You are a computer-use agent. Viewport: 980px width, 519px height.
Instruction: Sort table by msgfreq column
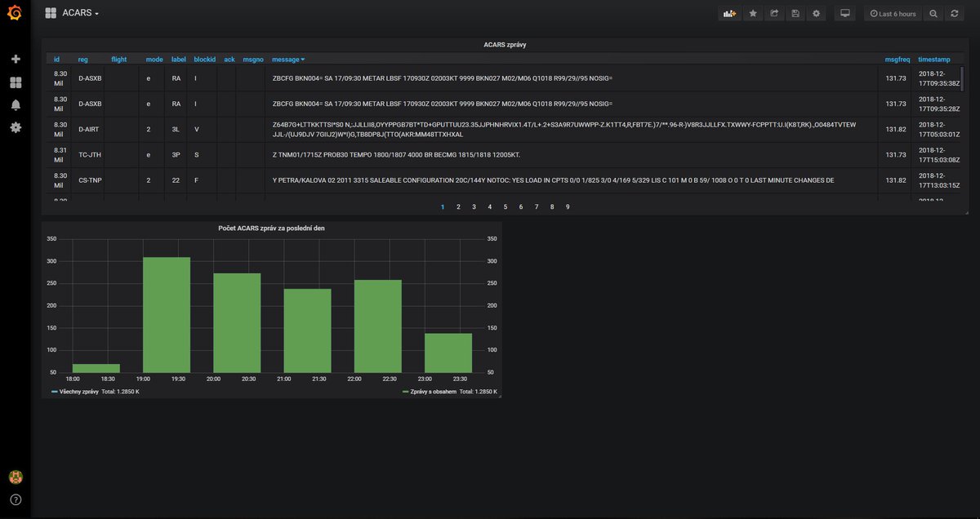pos(898,60)
